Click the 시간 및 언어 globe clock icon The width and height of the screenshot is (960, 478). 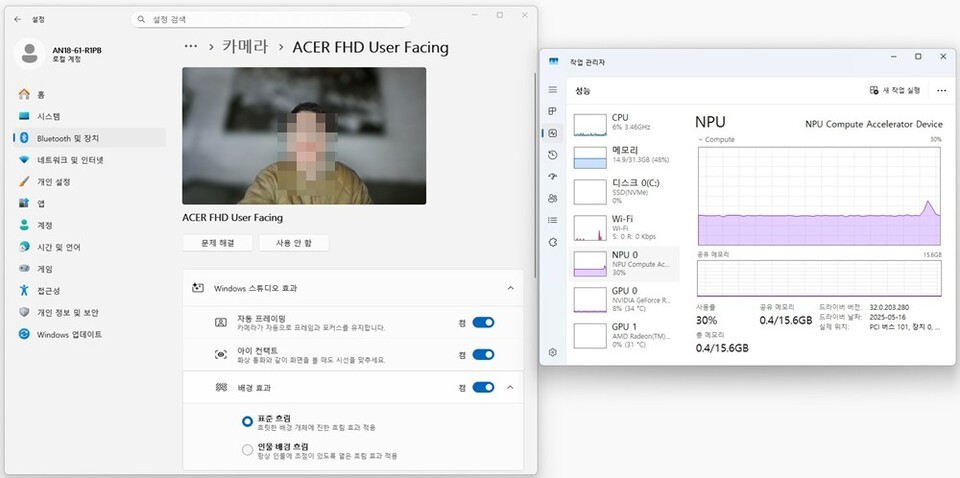24,247
